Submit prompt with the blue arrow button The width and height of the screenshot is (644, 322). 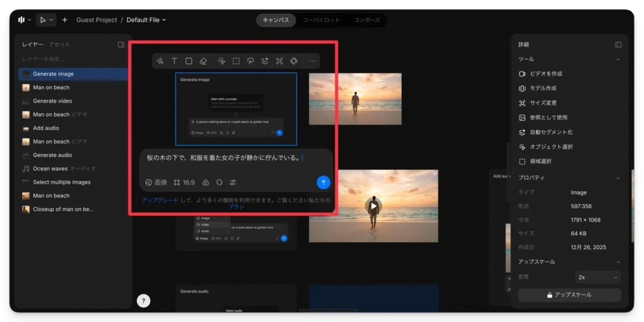click(x=323, y=183)
